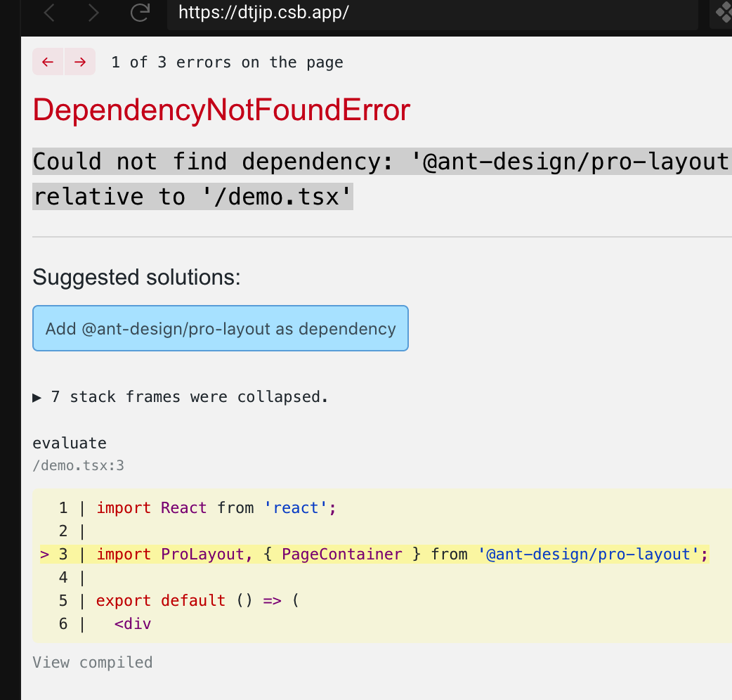Click the collapsed stack frames disclosure triangle

pos(38,396)
